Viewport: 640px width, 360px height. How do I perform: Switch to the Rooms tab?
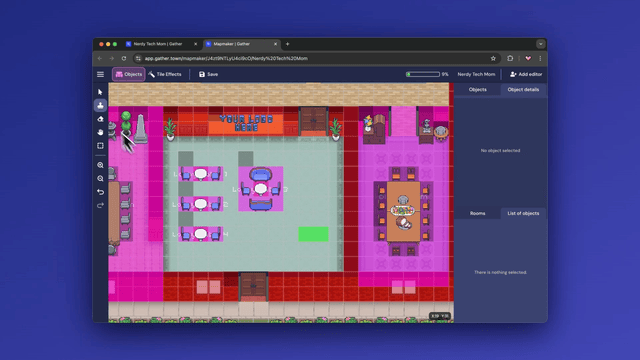click(478, 213)
